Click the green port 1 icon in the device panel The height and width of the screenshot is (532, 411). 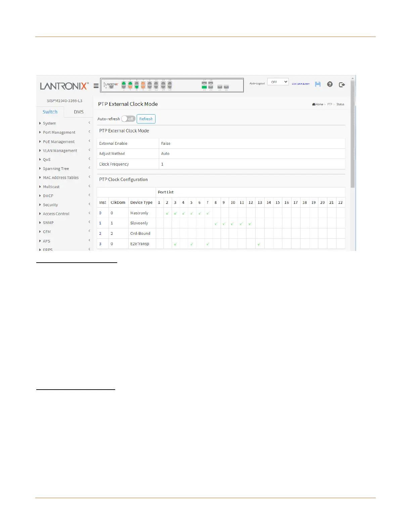click(x=124, y=84)
